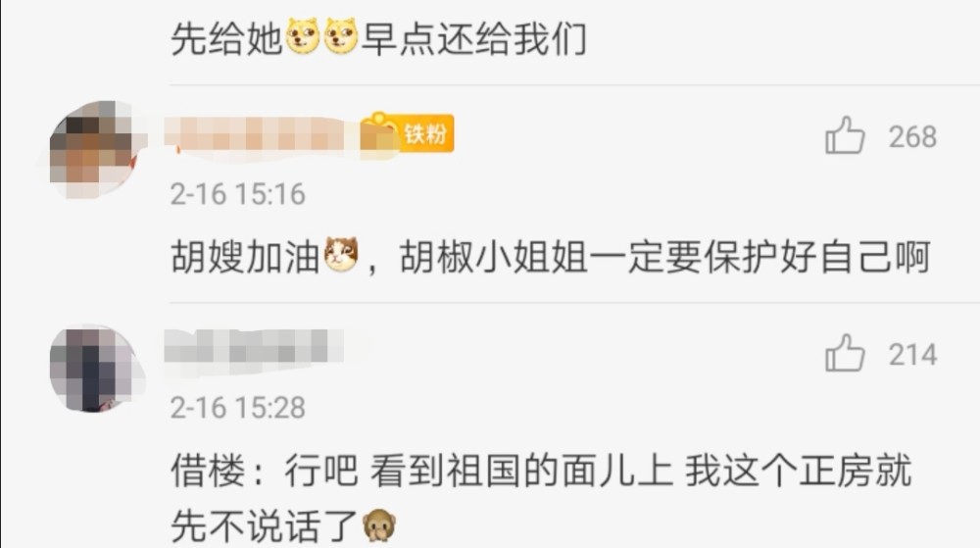Viewport: 980px width, 548px height.
Task: Open blurred username beside 铁粉 badge
Action: click(x=254, y=133)
